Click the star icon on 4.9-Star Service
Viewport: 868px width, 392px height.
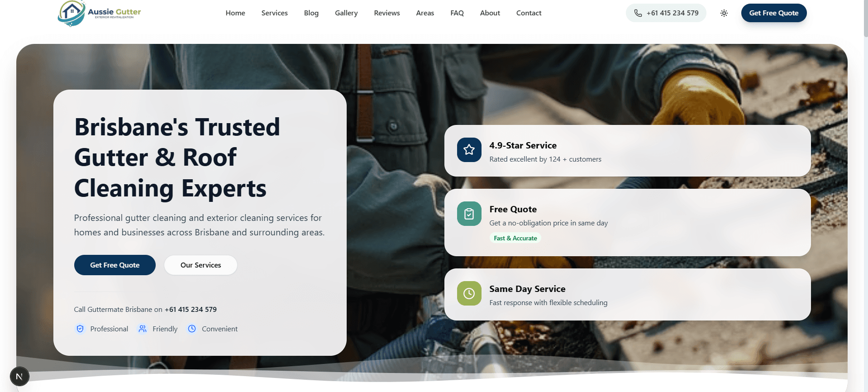pyautogui.click(x=469, y=150)
